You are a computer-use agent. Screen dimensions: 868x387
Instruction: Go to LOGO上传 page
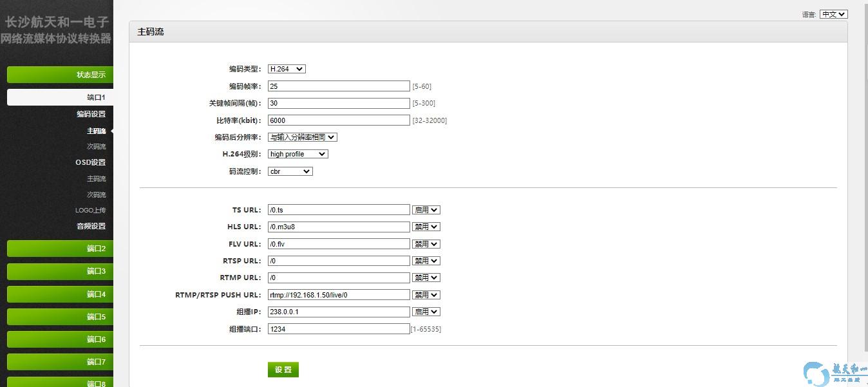(90, 210)
